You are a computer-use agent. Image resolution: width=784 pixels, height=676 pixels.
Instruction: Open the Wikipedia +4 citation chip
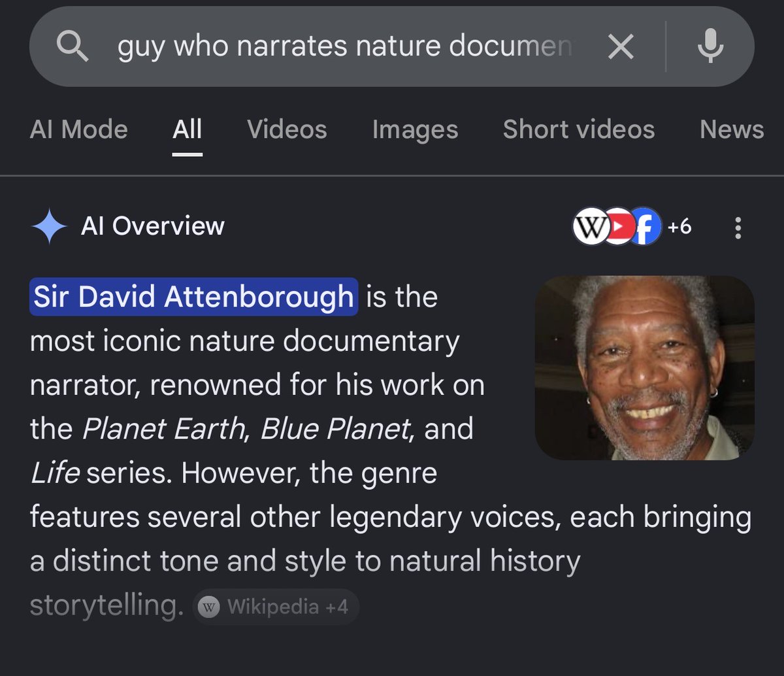(x=276, y=607)
